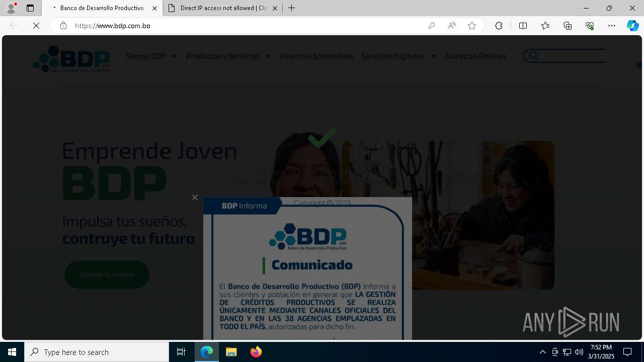The width and height of the screenshot is (644, 362).
Task: Open Copilot sidebar
Action: click(x=633, y=26)
